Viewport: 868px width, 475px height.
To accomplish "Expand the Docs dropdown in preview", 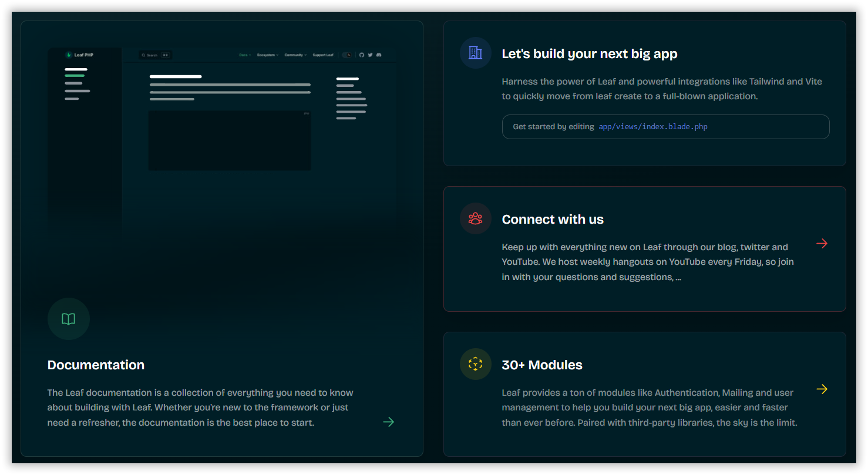I will tap(244, 55).
